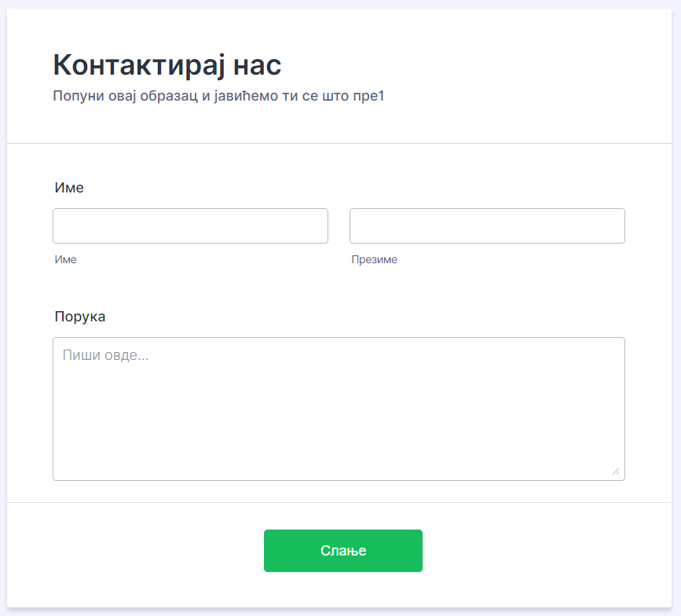This screenshot has width=681, height=616.
Task: Click the Порука field label
Action: pos(79,317)
